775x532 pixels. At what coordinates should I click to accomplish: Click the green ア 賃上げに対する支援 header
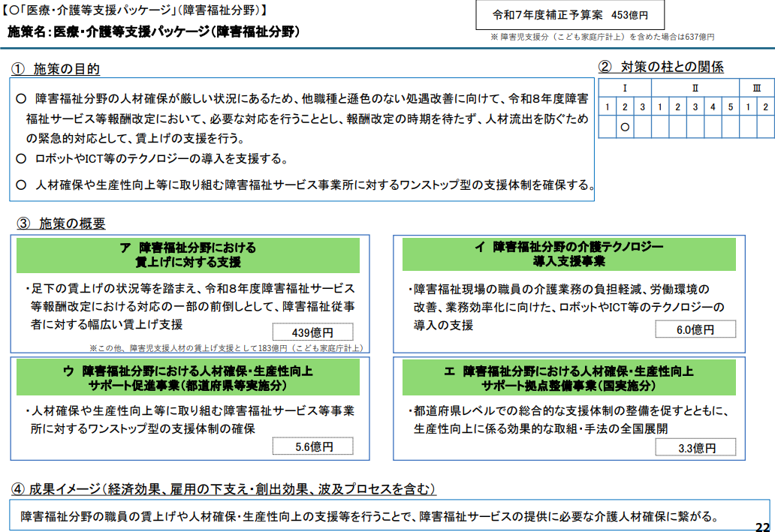(x=188, y=255)
